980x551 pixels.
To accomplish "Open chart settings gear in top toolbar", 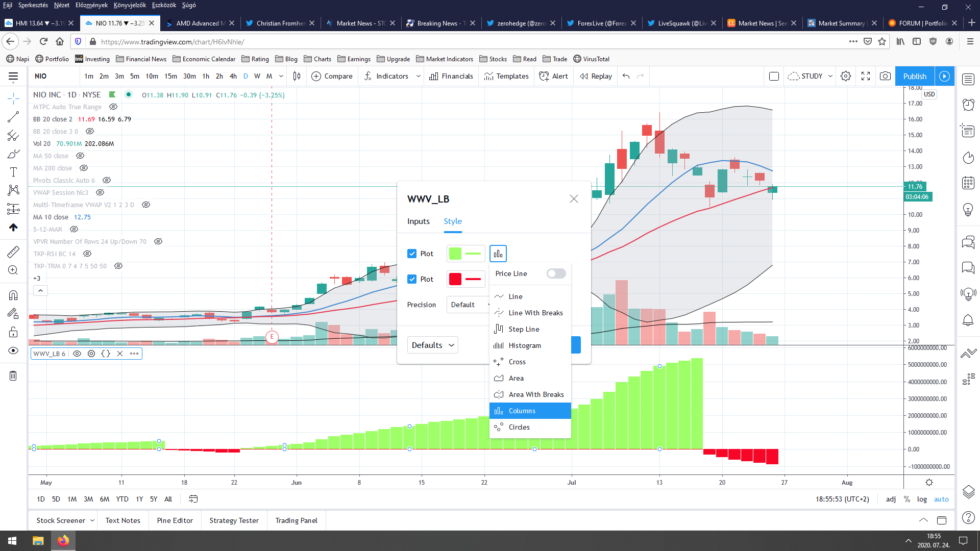I will [x=846, y=76].
